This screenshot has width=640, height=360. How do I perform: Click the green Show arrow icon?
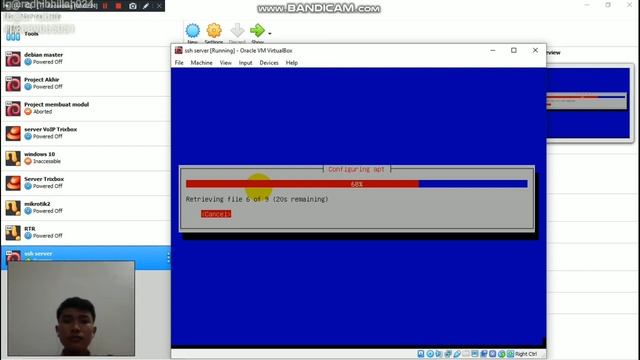pos(257,30)
